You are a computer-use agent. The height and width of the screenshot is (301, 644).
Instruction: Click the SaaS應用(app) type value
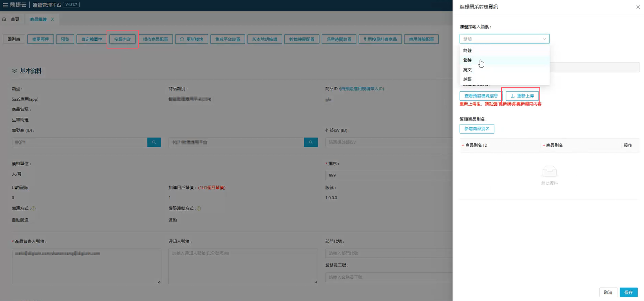25,99
